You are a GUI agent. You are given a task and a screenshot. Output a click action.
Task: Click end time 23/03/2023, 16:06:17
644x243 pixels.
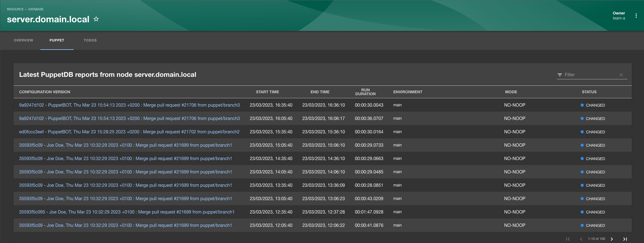(x=323, y=118)
